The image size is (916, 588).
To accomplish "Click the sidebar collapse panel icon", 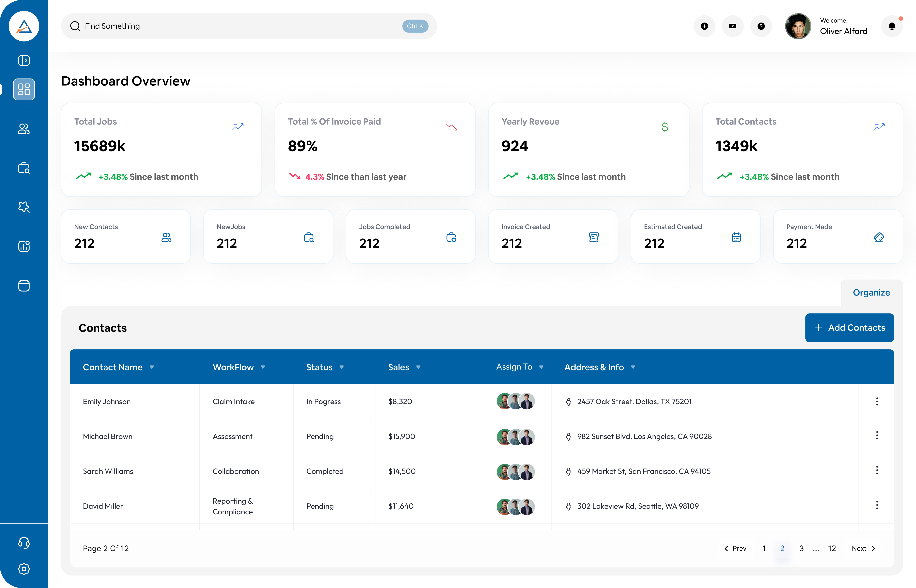I will point(24,60).
